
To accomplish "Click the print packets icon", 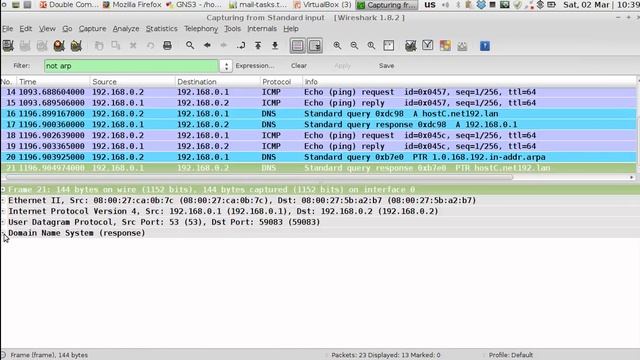I will point(167,46).
